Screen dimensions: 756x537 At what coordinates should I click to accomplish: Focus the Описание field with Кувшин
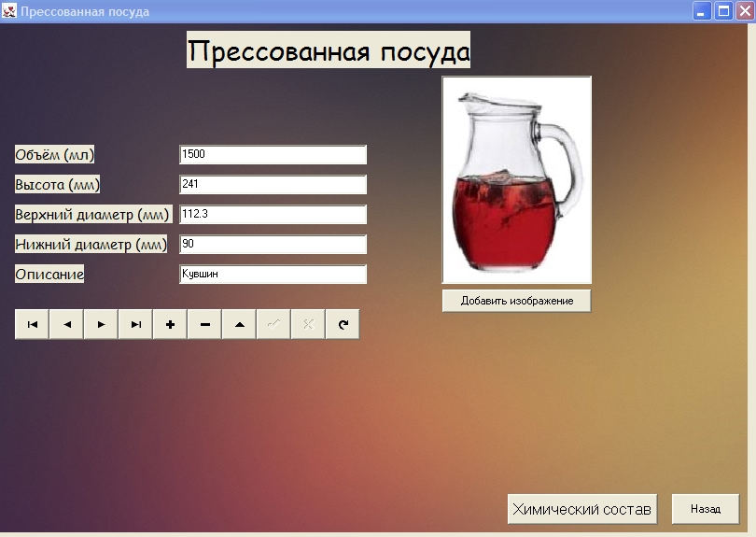pyautogui.click(x=273, y=274)
